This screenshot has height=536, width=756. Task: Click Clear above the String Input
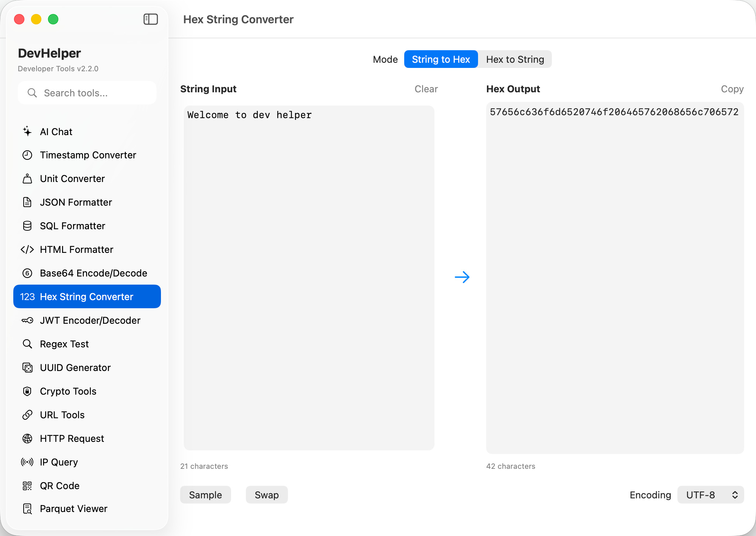(426, 89)
